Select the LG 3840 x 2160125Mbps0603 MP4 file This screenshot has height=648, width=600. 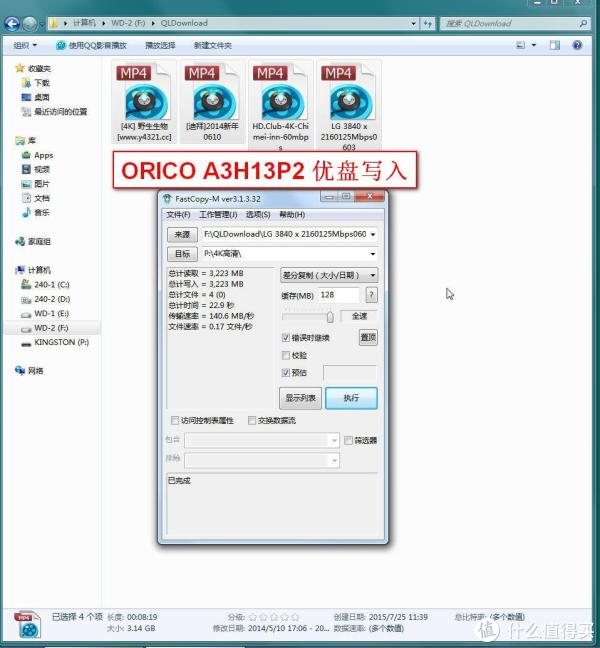coord(348,105)
